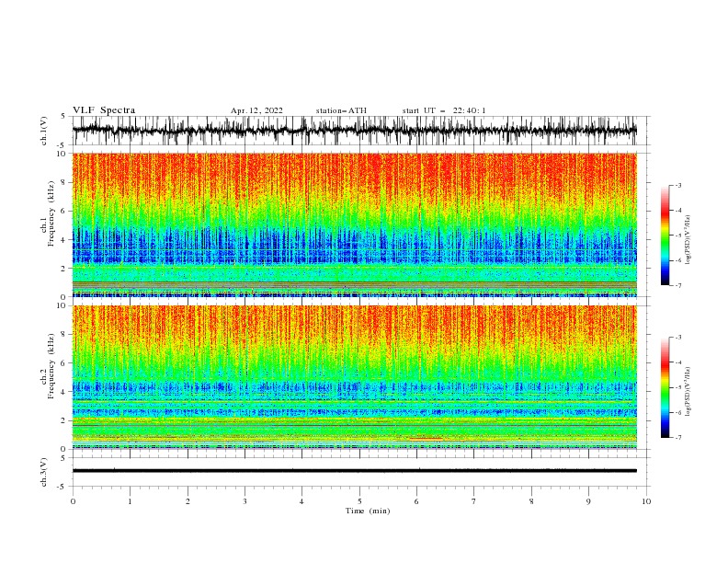Select the date text "Apr. 12, 2022"
The image size is (728, 563).
pos(256,110)
